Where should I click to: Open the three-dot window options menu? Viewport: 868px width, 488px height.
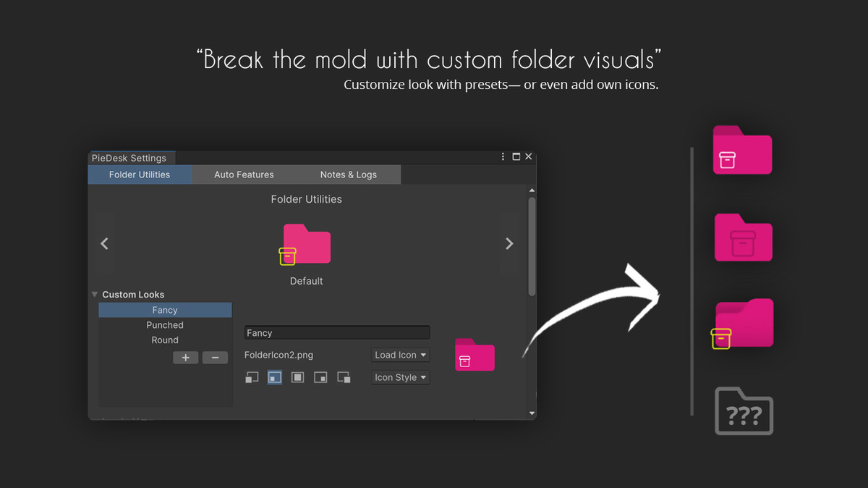[503, 156]
